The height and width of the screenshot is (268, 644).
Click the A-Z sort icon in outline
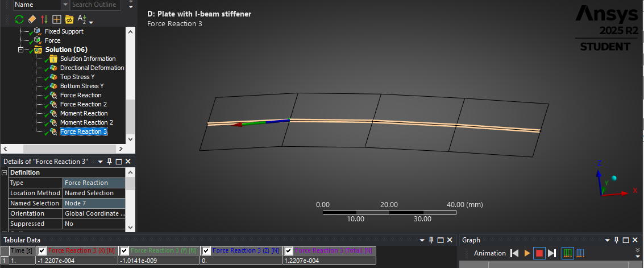pyautogui.click(x=81, y=19)
